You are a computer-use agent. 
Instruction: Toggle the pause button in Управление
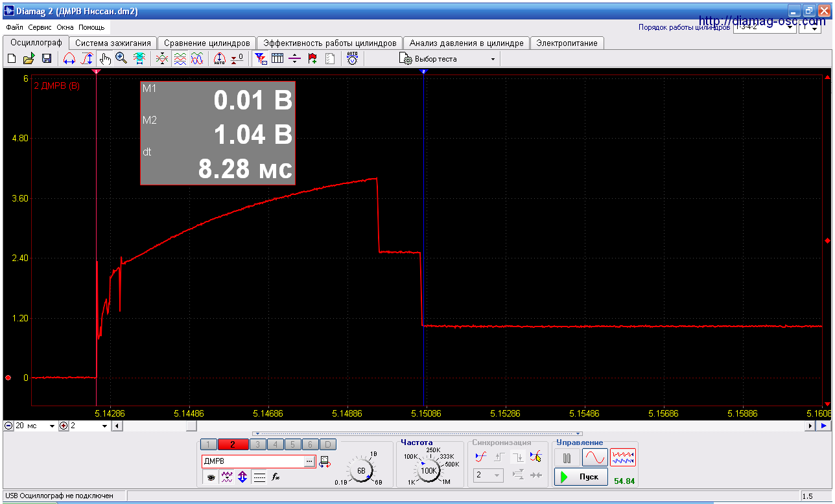click(x=567, y=458)
